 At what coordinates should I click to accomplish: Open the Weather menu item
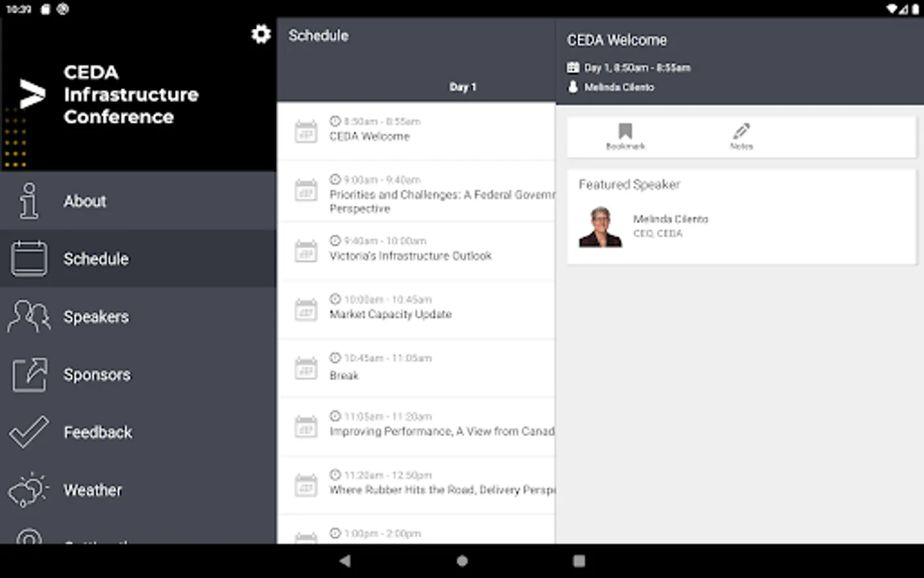138,490
